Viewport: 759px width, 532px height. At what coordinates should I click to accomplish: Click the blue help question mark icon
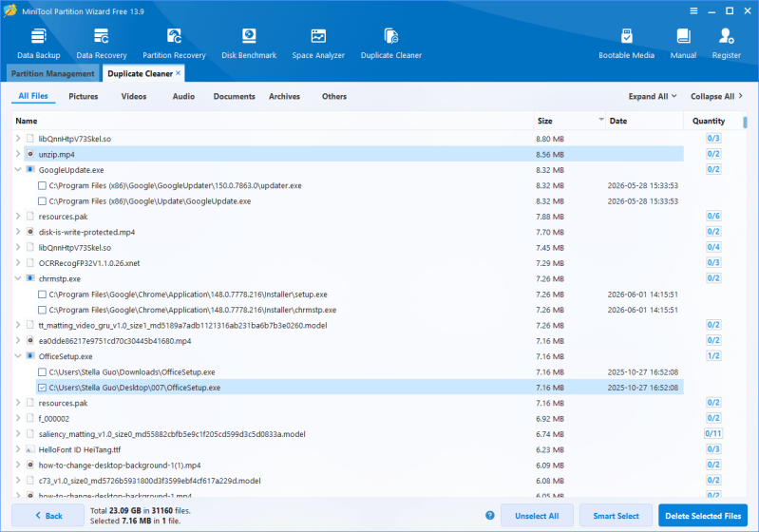click(x=490, y=516)
